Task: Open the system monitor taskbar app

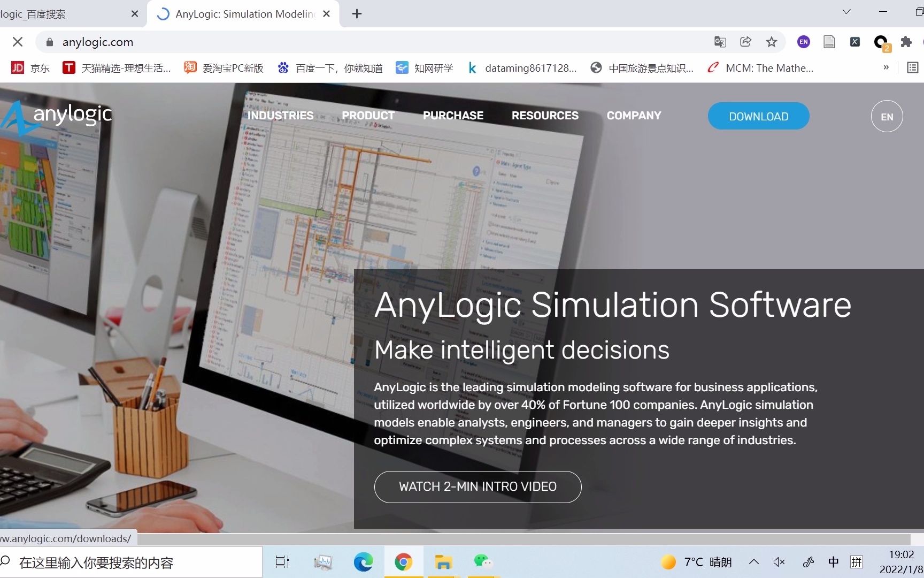Action: [x=323, y=562]
